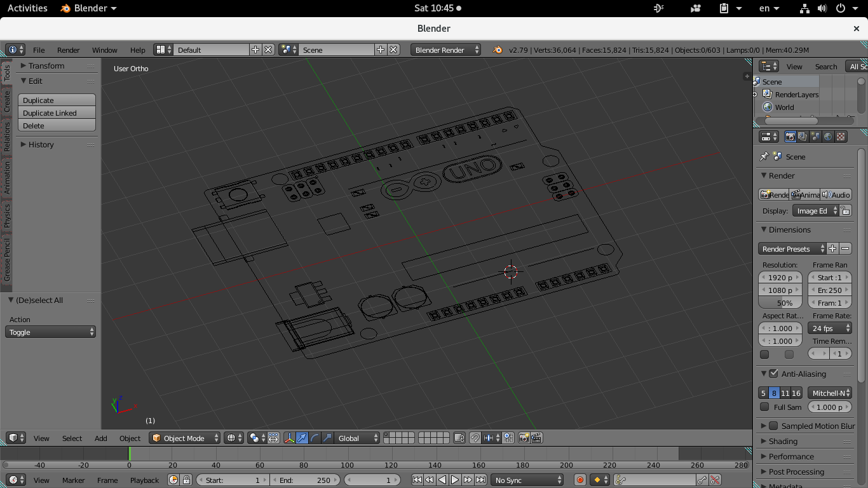Viewport: 868px width, 488px height.
Task: Open the Toggle action dropdown
Action: (50, 332)
